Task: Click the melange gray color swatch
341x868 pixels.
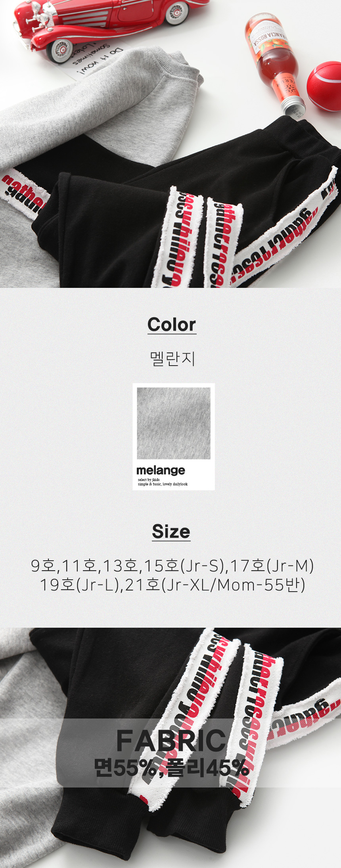Action: pos(174,423)
